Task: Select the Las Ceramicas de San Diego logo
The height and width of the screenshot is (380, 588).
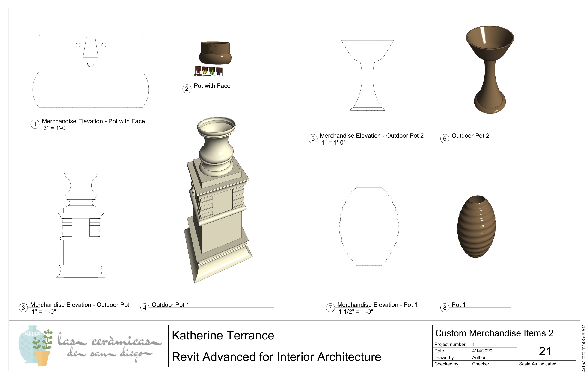Action: pyautogui.click(x=89, y=346)
